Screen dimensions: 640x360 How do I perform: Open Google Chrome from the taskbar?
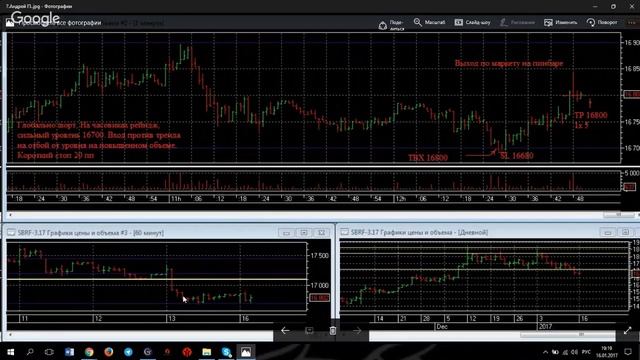pos(89,352)
